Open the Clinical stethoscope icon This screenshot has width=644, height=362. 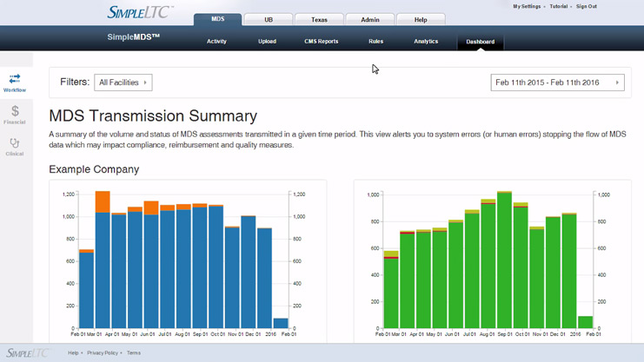coord(15,146)
